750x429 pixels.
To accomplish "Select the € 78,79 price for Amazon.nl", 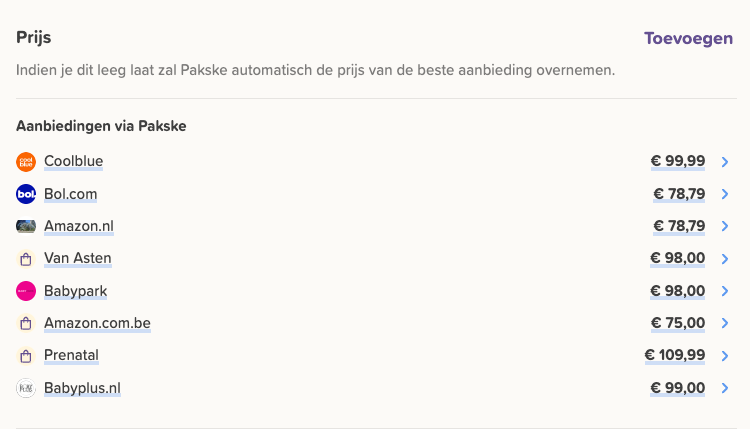I will 679,226.
